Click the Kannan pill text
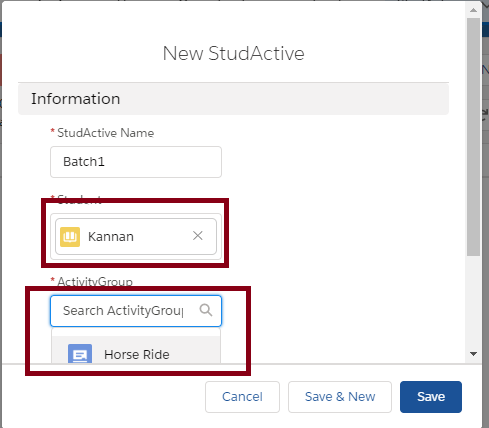This screenshot has width=489, height=428. pyautogui.click(x=111, y=237)
